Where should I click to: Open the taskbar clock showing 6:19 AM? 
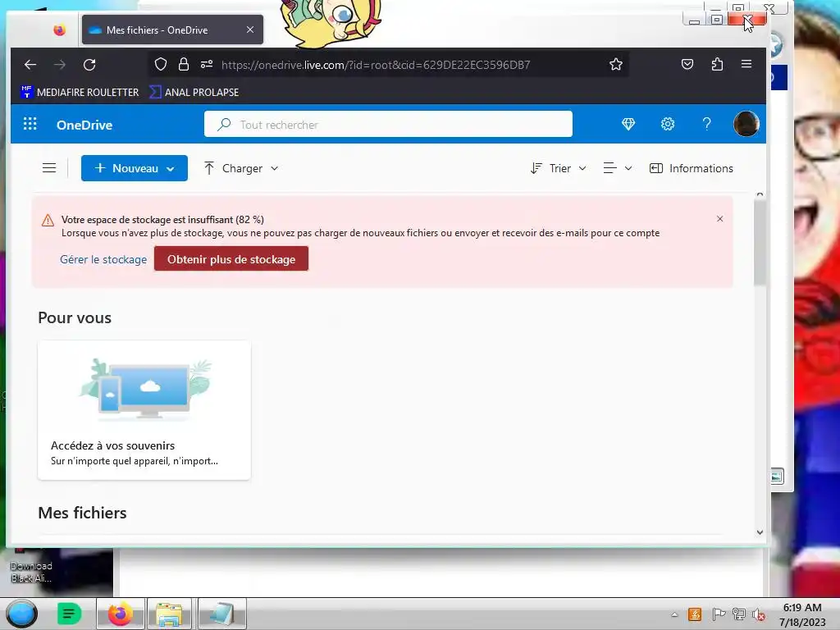[x=802, y=614]
